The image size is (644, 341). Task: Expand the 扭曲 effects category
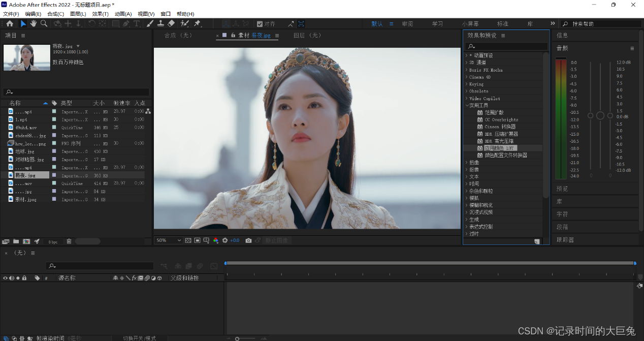pyautogui.click(x=466, y=162)
